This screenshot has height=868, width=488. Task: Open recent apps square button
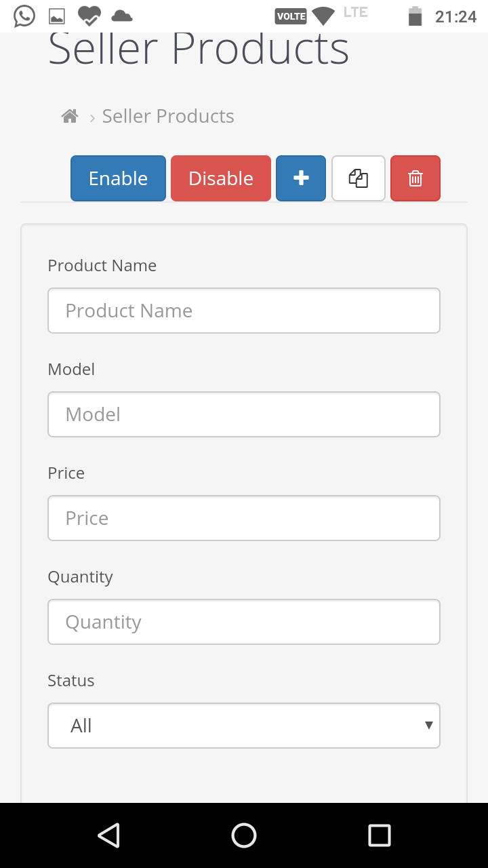(380, 835)
